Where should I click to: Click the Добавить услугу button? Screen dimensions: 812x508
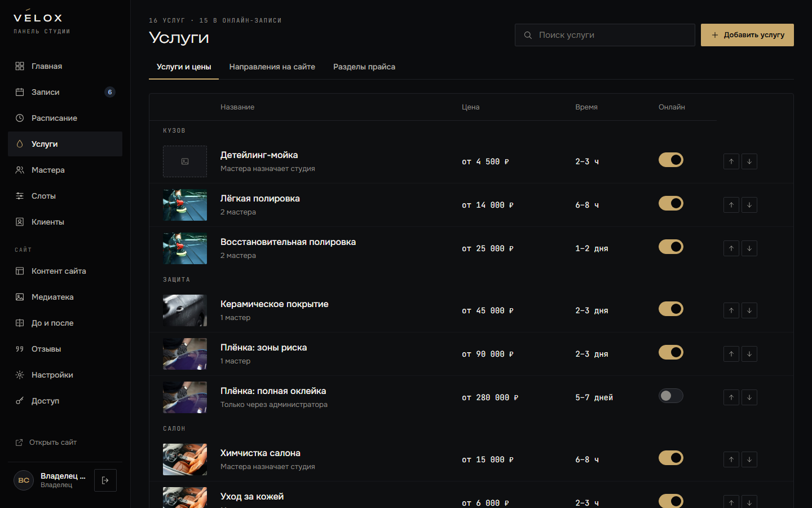[747, 35]
